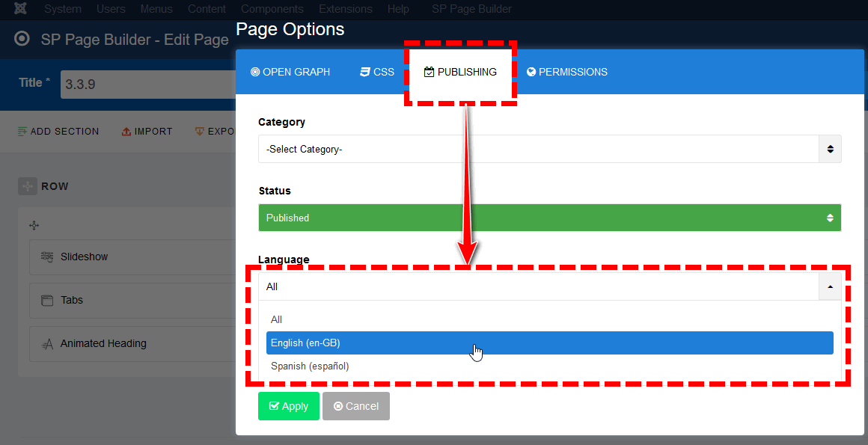Viewport: 868px width, 445px height.
Task: Click the Permissions globe icon
Action: (531, 72)
